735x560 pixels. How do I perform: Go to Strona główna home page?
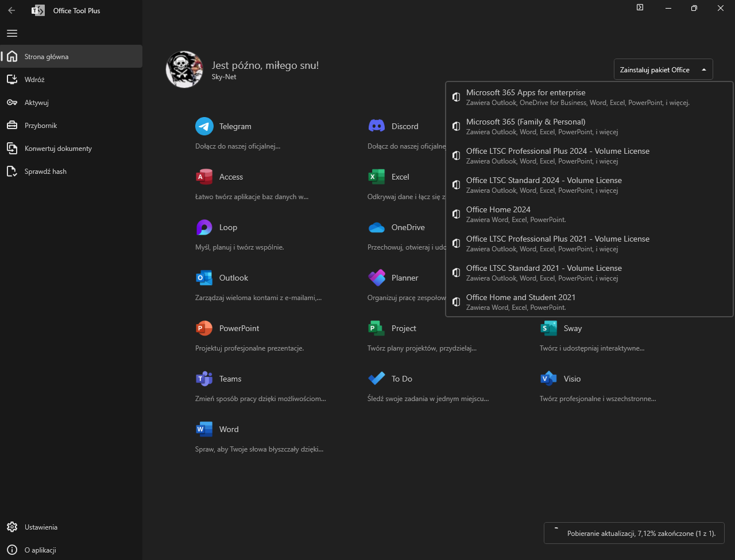click(x=71, y=56)
